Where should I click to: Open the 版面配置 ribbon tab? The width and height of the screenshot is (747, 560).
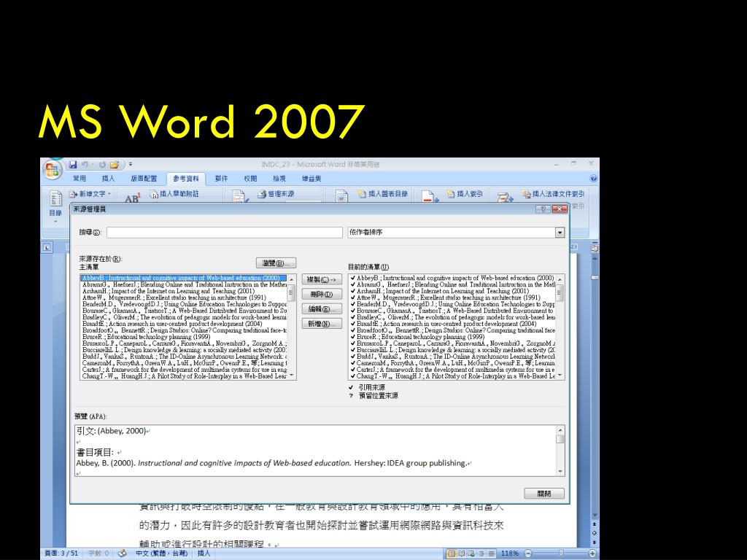[144, 179]
